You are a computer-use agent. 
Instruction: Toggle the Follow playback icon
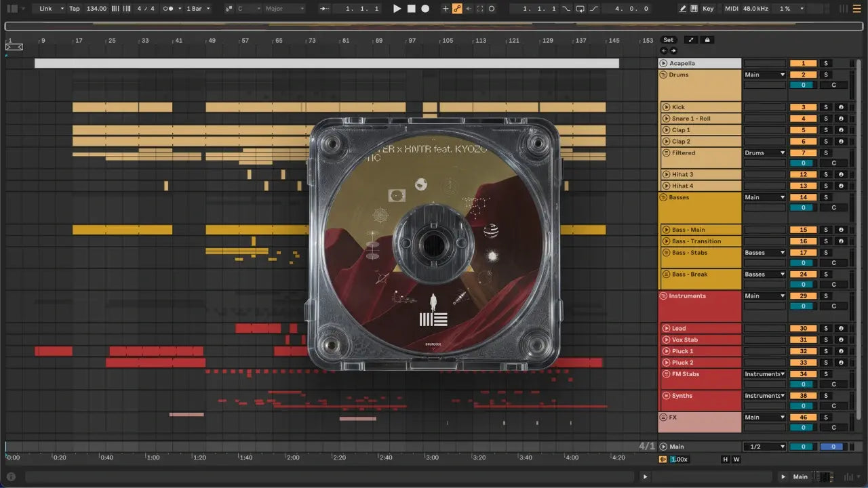[325, 9]
